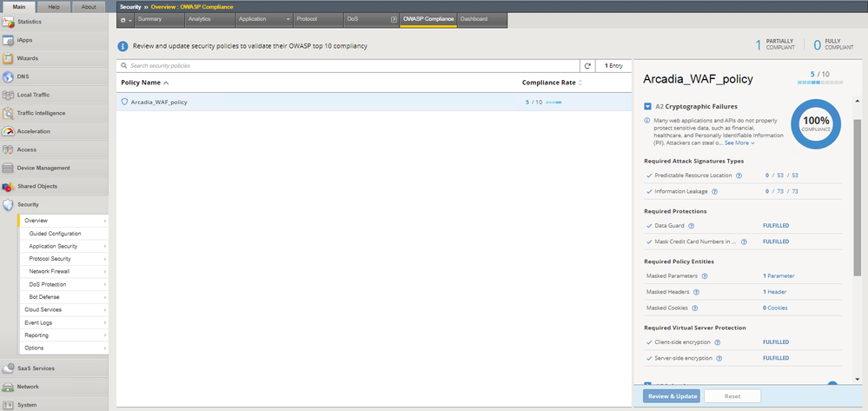
Task: Open help for Masked Headers
Action: (696, 292)
